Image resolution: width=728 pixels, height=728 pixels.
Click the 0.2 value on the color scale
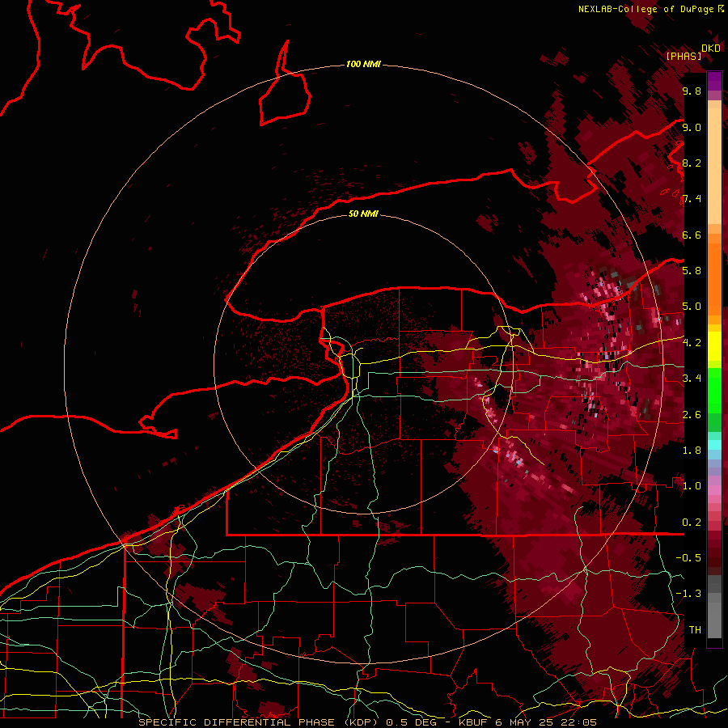pyautogui.click(x=692, y=523)
